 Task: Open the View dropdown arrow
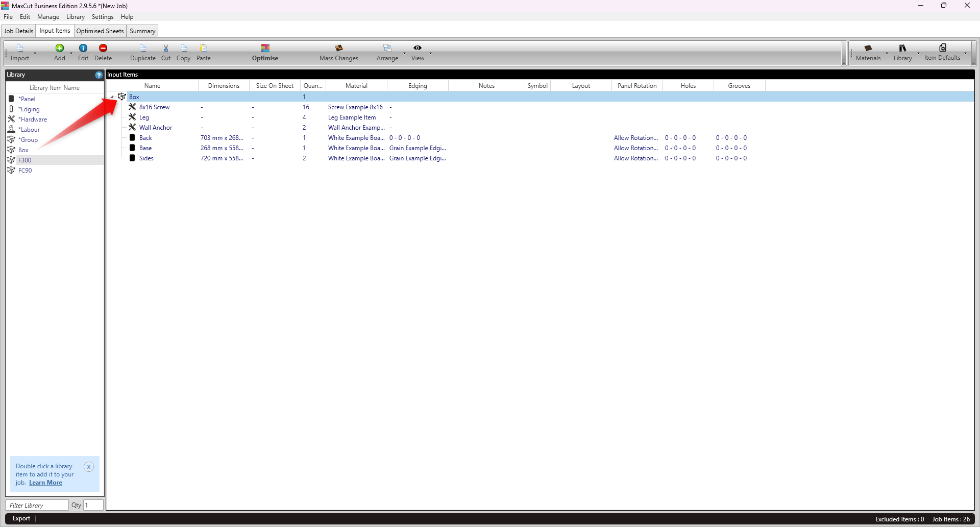click(x=430, y=53)
